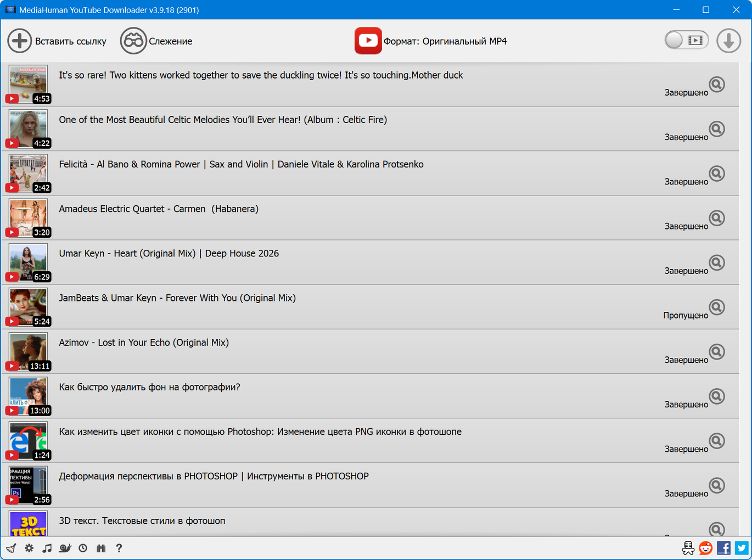Image resolution: width=752 pixels, height=560 pixels.
Task: Click the Пропущено status text
Action: [x=686, y=316]
